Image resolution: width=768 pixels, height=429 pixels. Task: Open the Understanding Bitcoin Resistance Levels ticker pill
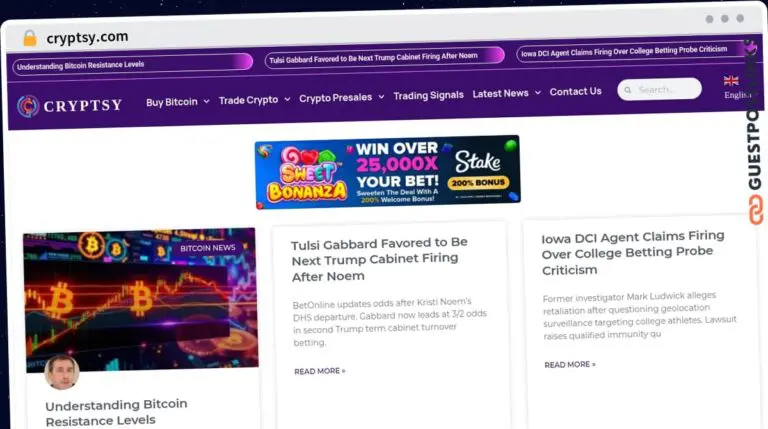(x=132, y=64)
